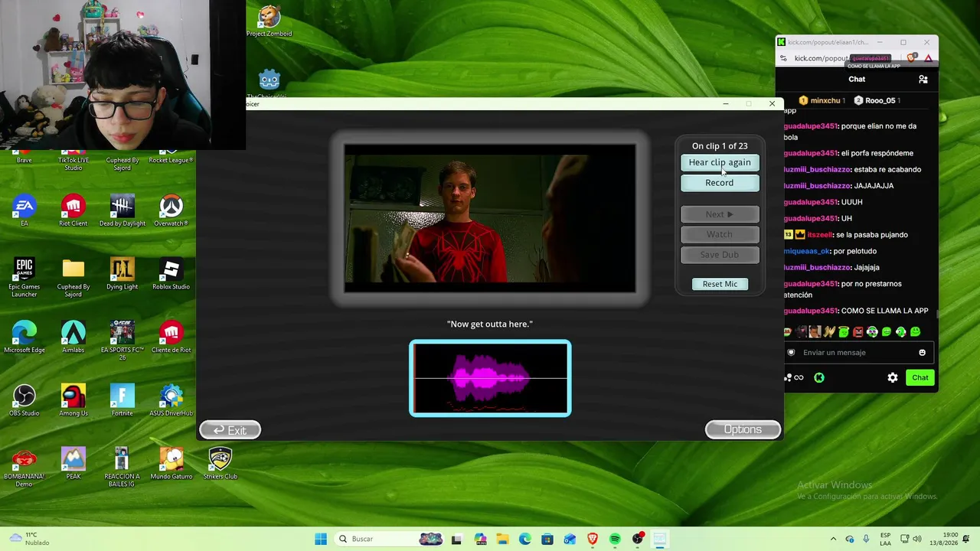
Task: Click the Kick address bar URL
Action: point(822,58)
